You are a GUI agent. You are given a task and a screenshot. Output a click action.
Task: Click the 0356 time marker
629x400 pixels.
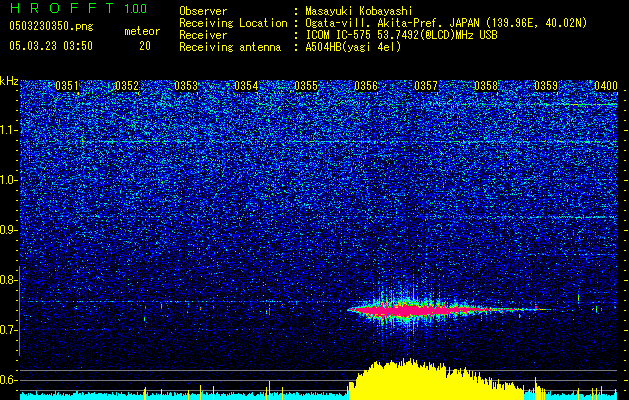coord(366,86)
